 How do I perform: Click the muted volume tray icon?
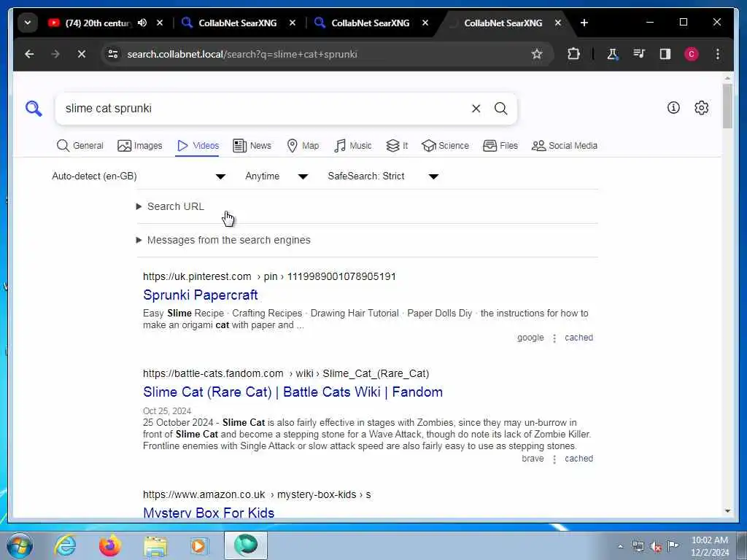[656, 546]
